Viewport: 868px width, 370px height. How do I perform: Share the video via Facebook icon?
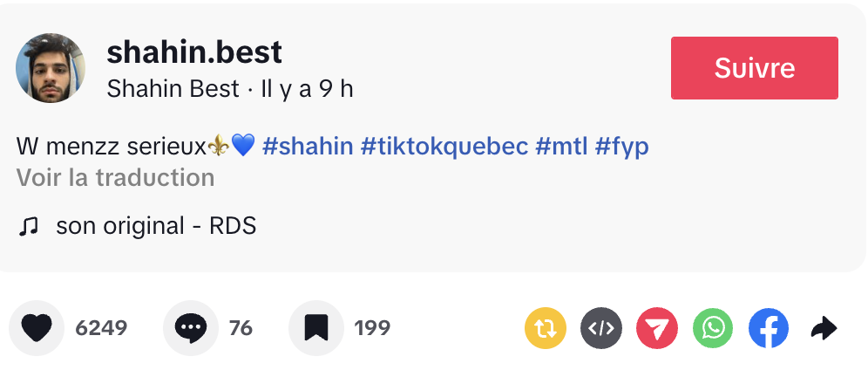click(769, 328)
